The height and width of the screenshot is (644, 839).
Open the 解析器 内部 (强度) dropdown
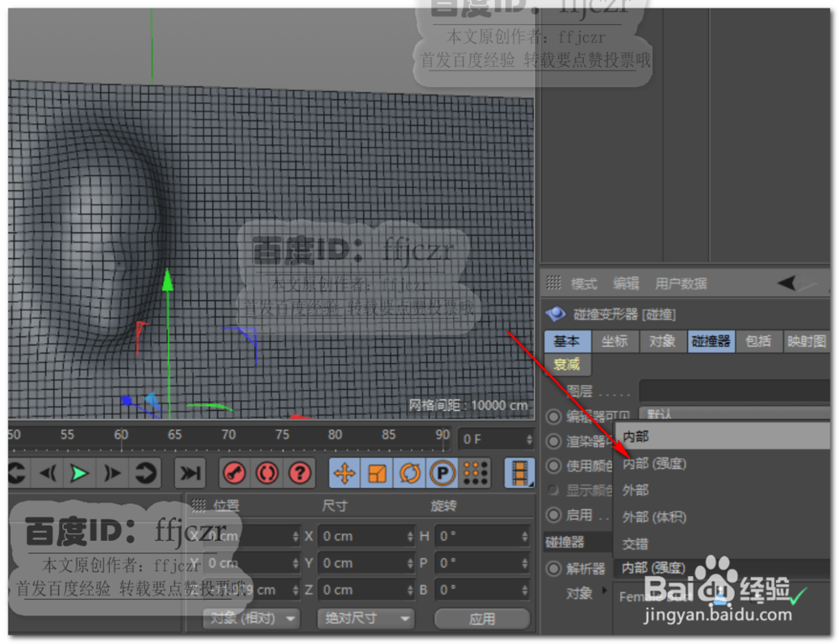[723, 568]
